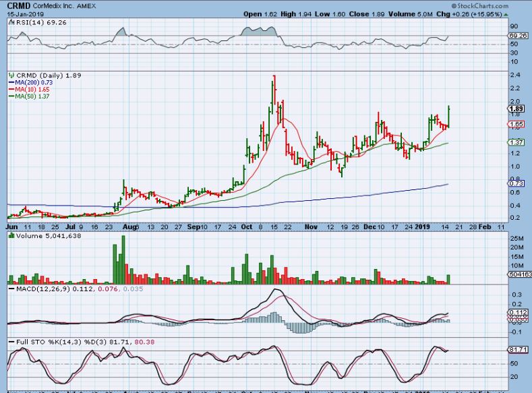
Task: Click the 1.2 price axis label
Action: click(515, 153)
